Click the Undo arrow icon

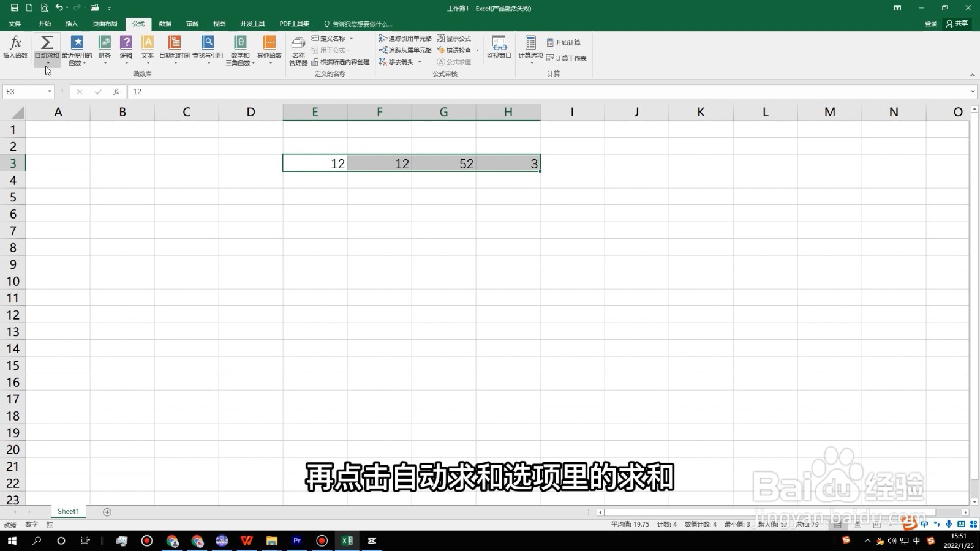pyautogui.click(x=59, y=8)
